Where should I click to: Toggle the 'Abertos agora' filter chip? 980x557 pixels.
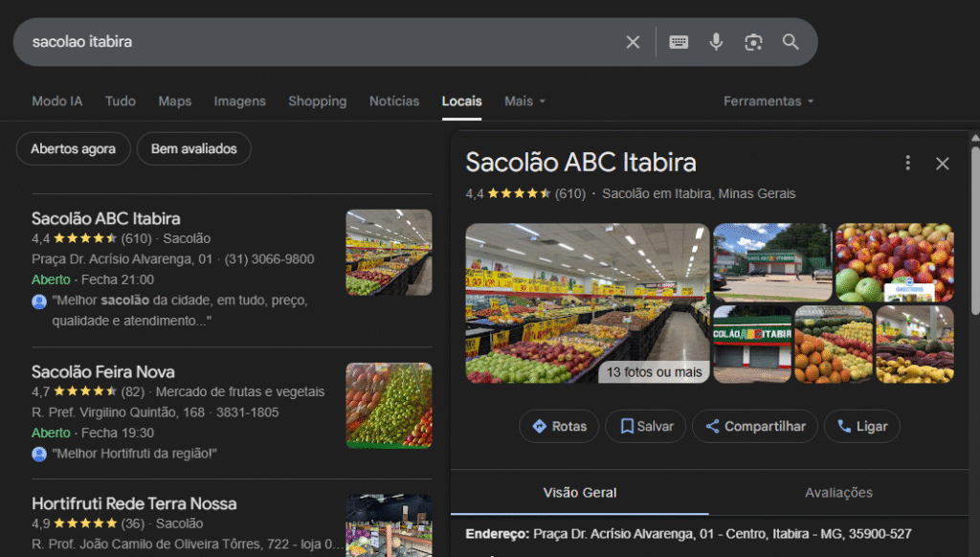(x=73, y=149)
